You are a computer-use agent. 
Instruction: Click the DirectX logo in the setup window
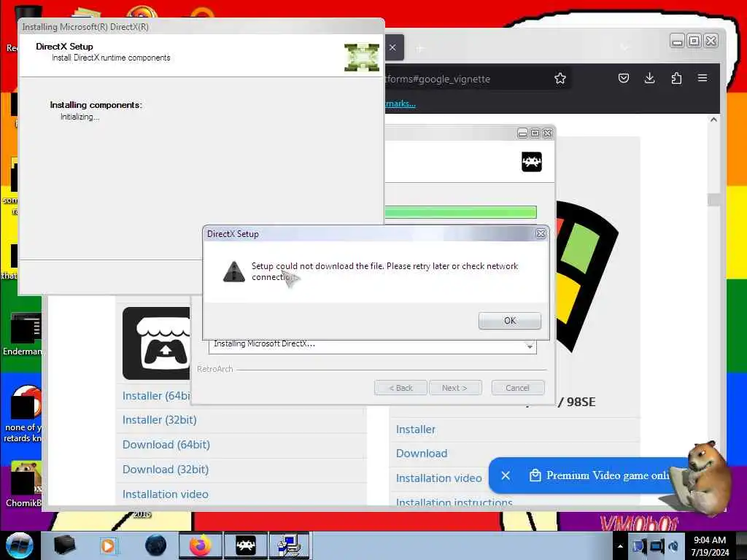[x=362, y=58]
